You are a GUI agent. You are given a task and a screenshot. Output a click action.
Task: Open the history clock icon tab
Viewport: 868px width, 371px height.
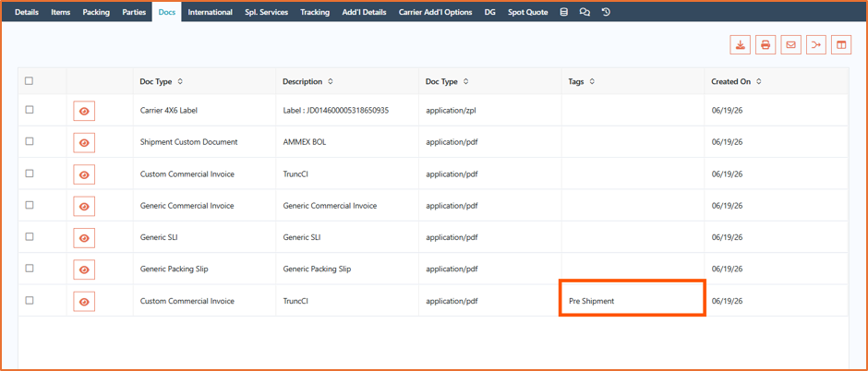coord(606,12)
